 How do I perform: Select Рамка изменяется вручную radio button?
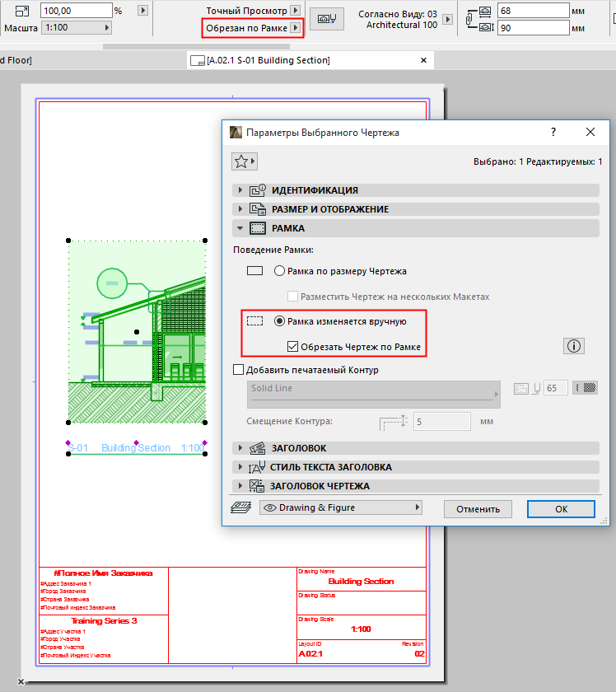point(279,320)
